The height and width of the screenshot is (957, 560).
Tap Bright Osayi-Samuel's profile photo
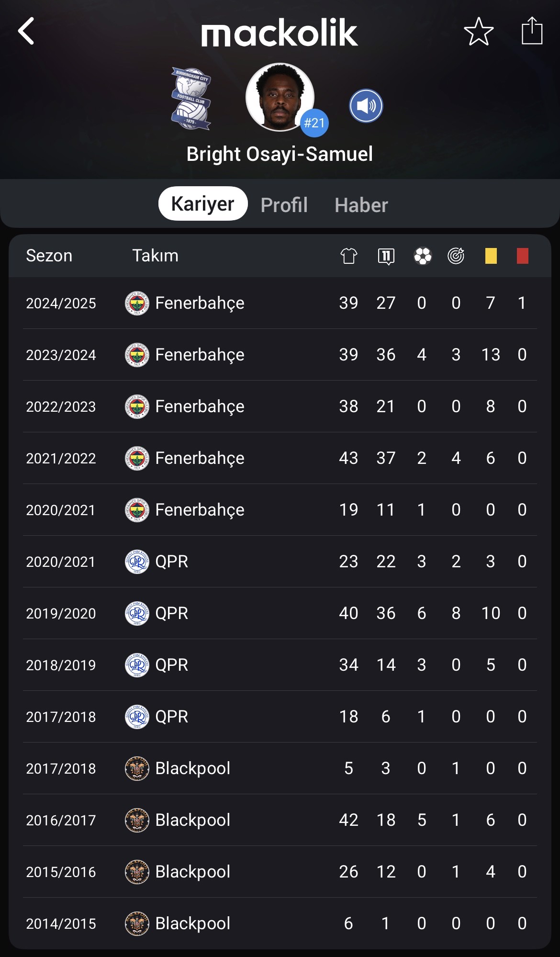tap(280, 97)
